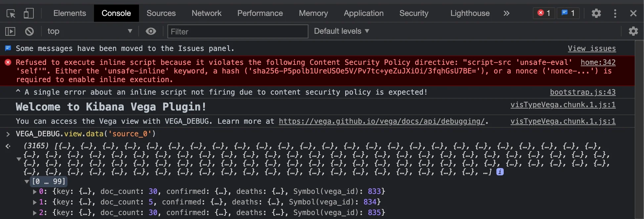644x219 pixels.
Task: Toggle the live expression eye icon
Action: coord(151,31)
